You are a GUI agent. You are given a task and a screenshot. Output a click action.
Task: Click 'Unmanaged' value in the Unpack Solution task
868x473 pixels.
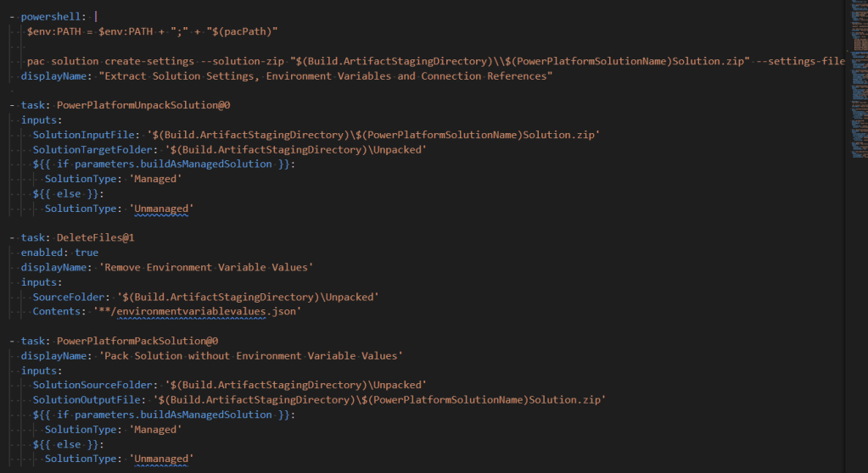[x=161, y=208]
